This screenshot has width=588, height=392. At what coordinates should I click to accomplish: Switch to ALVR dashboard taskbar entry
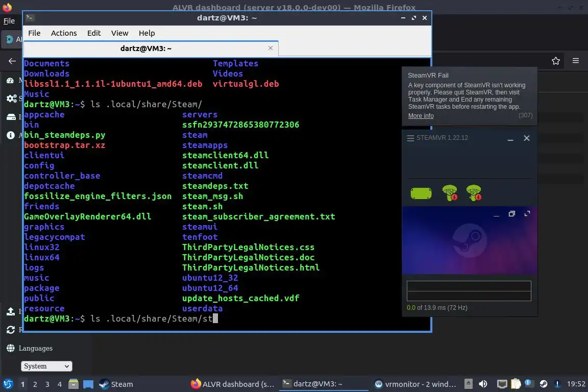tap(233, 384)
